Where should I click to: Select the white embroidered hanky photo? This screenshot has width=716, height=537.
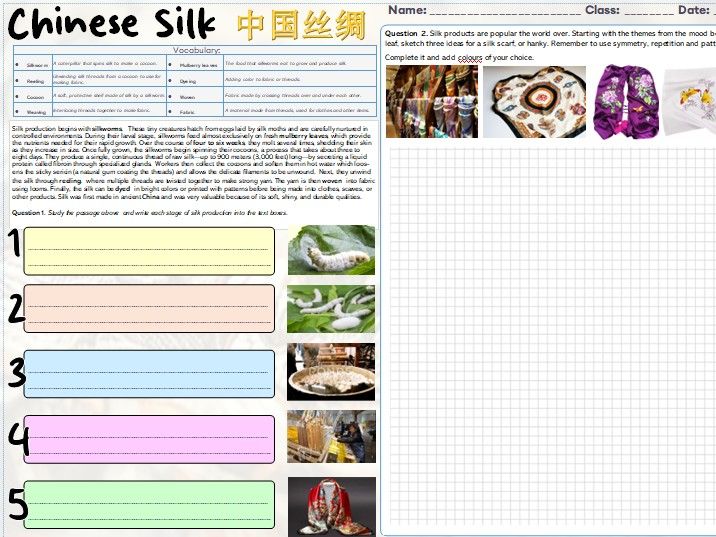click(x=690, y=102)
